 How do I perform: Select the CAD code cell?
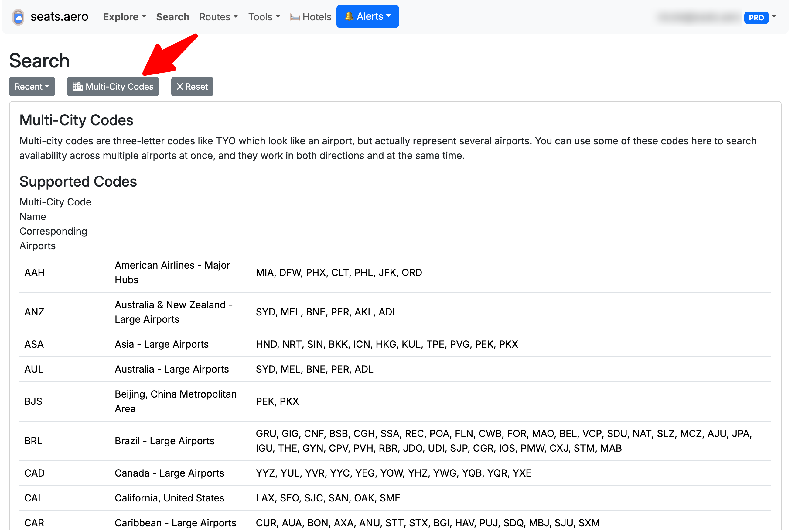point(34,473)
